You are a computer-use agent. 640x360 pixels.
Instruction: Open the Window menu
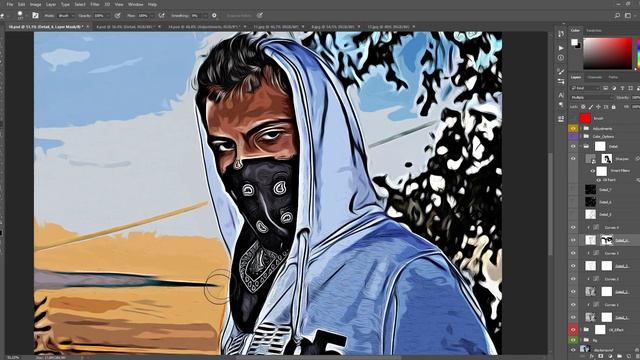tap(136, 4)
